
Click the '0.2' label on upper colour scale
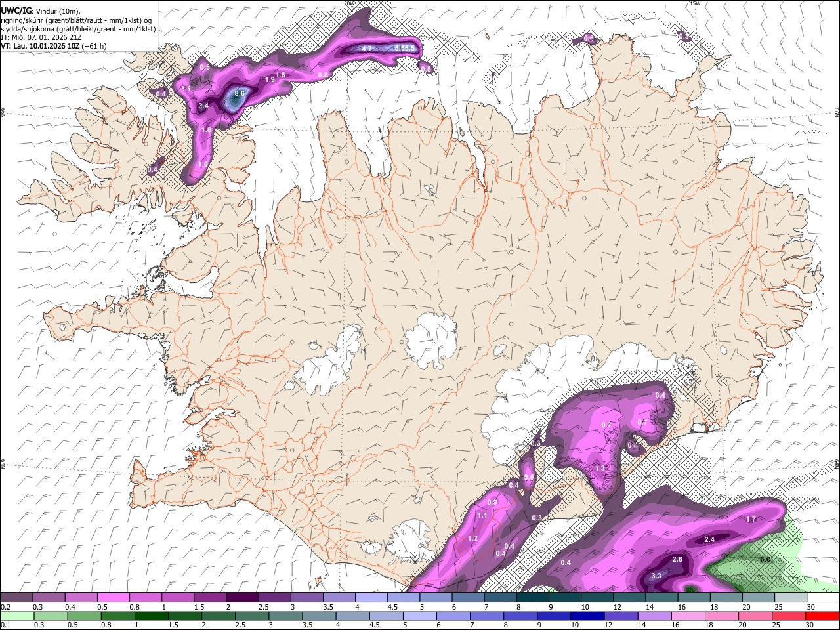[x=5, y=607]
